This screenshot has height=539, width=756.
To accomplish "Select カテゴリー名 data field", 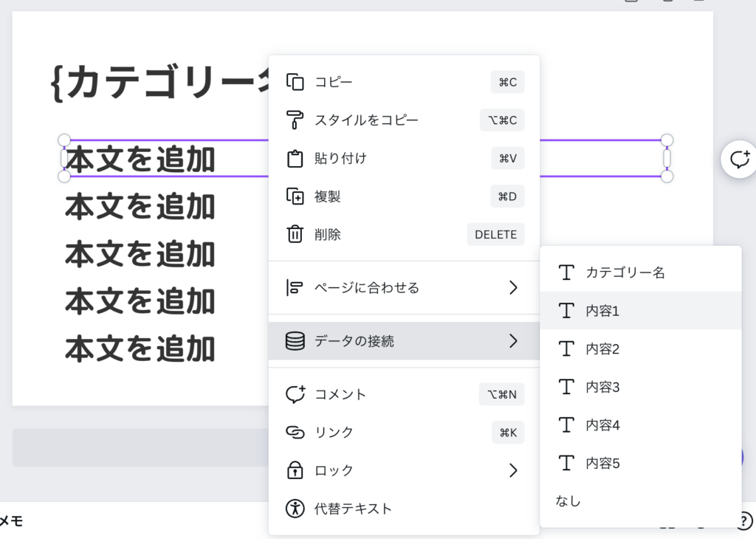I will 625,272.
